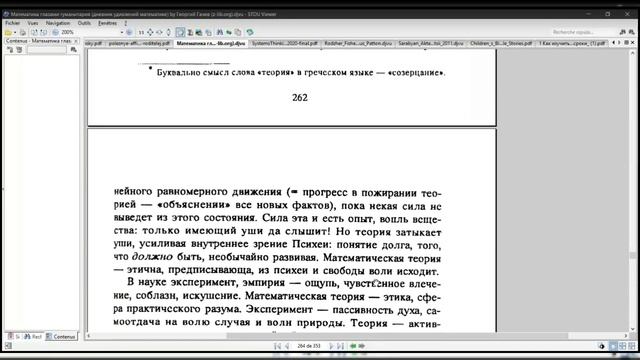
Task: Switch to the partially visible first .pdf tab
Action: pyautogui.click(x=94, y=43)
